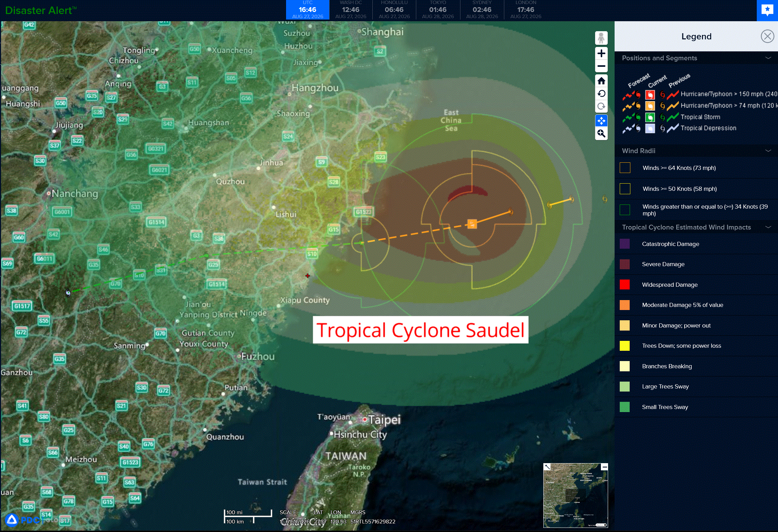Click the 34 Knots wind radii swatch

point(625,210)
